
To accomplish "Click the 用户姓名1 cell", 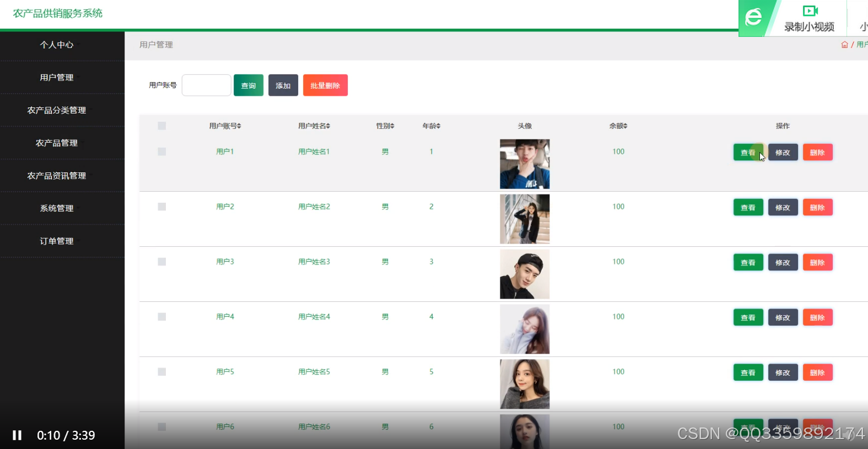I will (x=314, y=152).
